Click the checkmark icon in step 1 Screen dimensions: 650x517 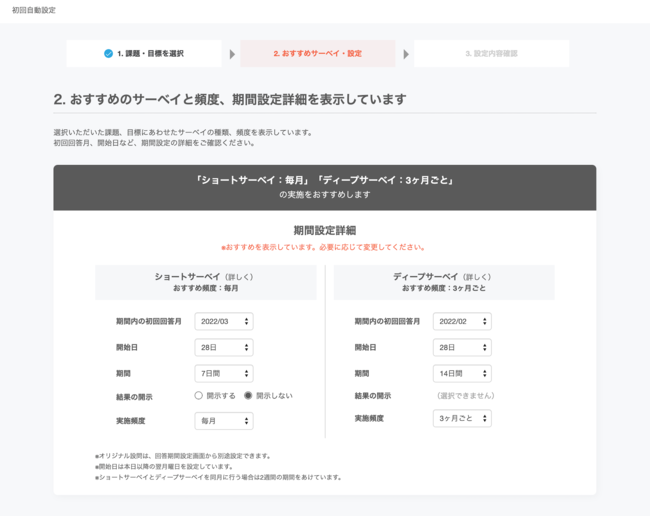coord(108,53)
